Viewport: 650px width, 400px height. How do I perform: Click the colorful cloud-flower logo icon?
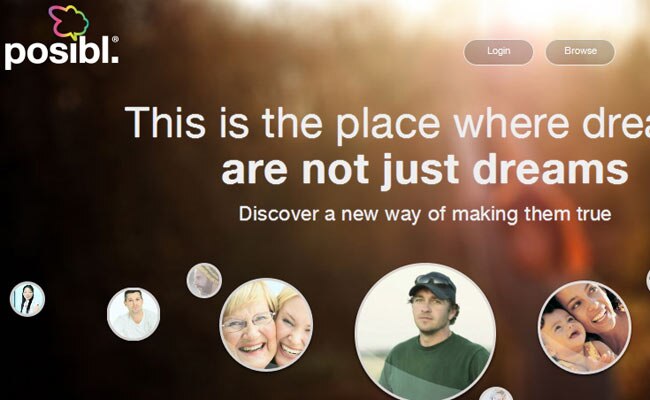[69, 22]
